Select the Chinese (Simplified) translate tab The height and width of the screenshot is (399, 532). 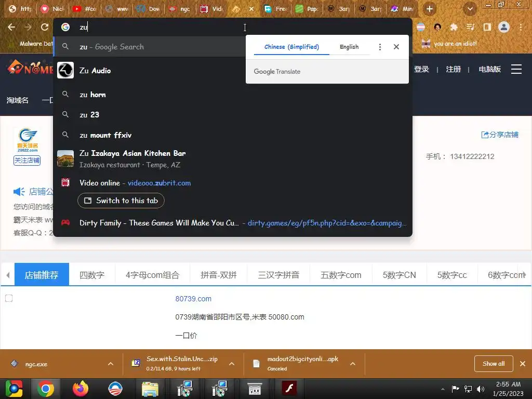click(x=291, y=47)
